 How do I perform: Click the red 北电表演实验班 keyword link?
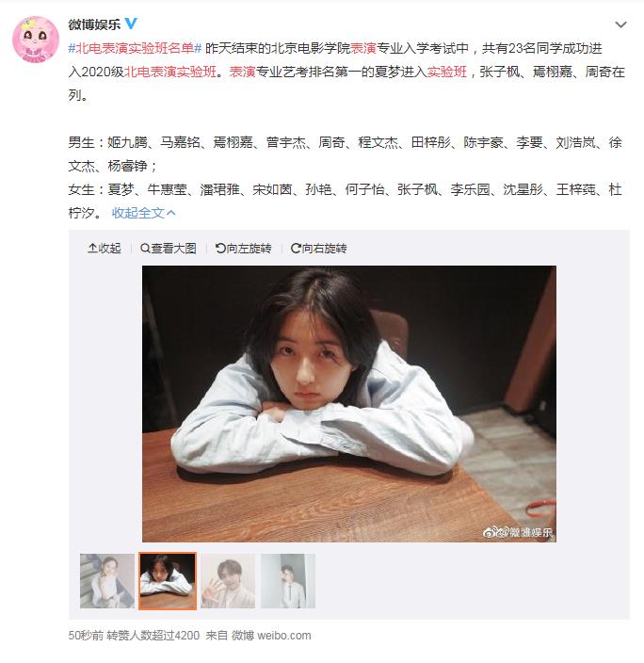point(170,72)
